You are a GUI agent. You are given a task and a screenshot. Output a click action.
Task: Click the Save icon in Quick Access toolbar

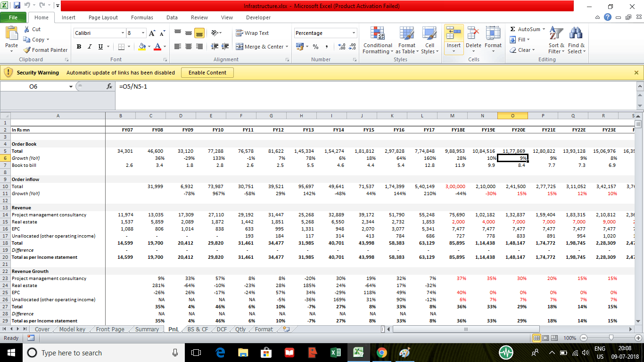click(x=17, y=6)
